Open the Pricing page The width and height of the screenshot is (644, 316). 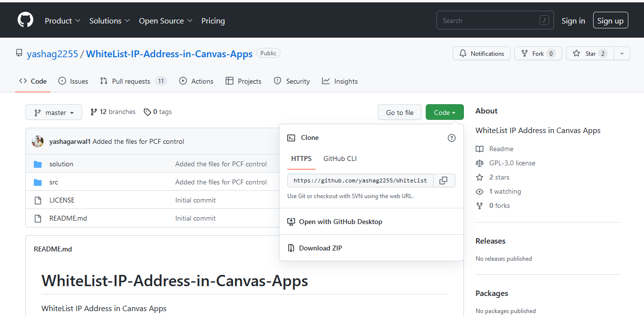tap(213, 21)
